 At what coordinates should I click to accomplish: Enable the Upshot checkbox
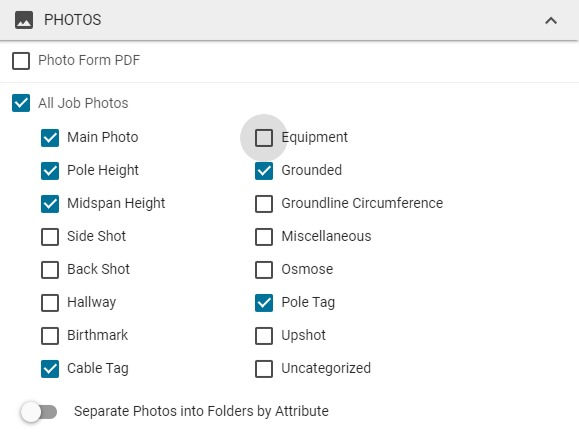click(x=264, y=336)
